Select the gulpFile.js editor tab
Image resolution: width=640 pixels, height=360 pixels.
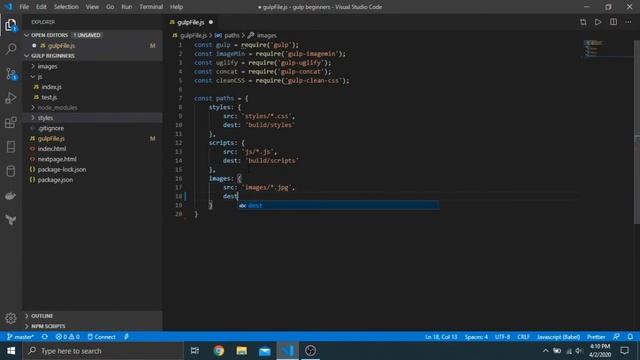click(x=191, y=22)
